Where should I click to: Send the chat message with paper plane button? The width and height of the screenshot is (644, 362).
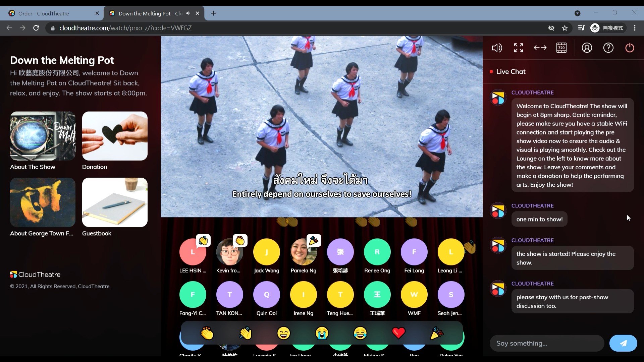(623, 343)
